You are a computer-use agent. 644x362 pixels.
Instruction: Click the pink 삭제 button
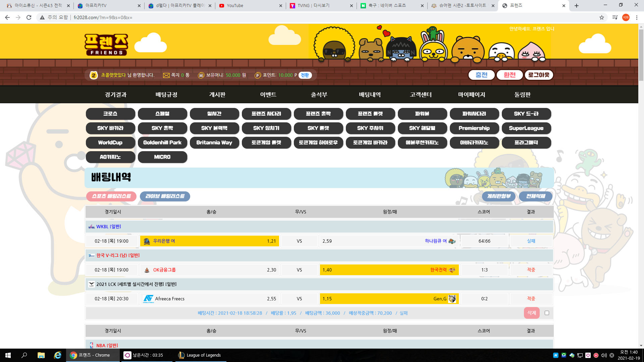[532, 313]
